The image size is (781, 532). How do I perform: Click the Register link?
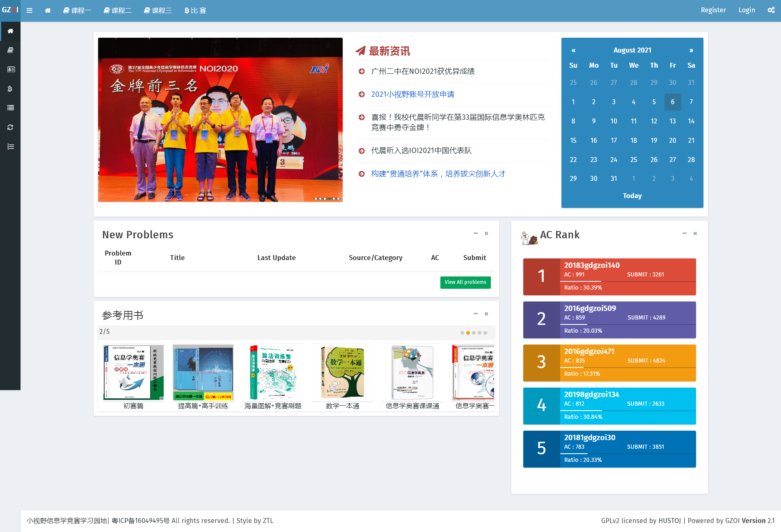pos(713,10)
